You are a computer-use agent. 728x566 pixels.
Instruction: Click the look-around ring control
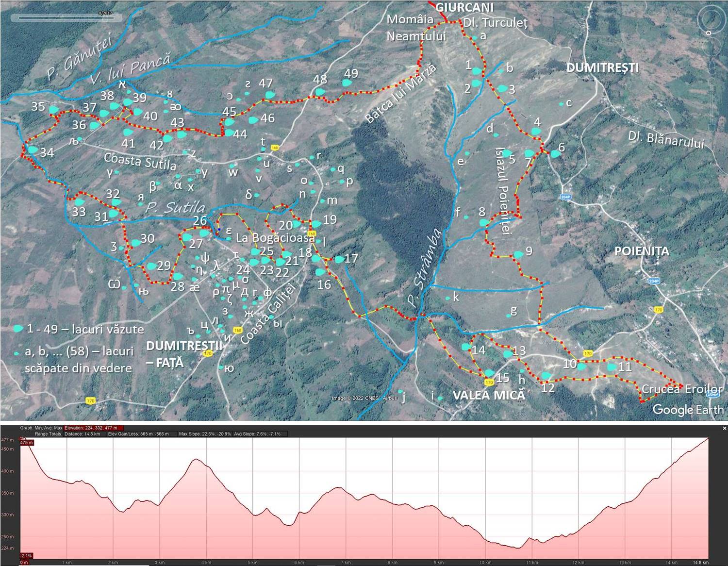point(711,19)
